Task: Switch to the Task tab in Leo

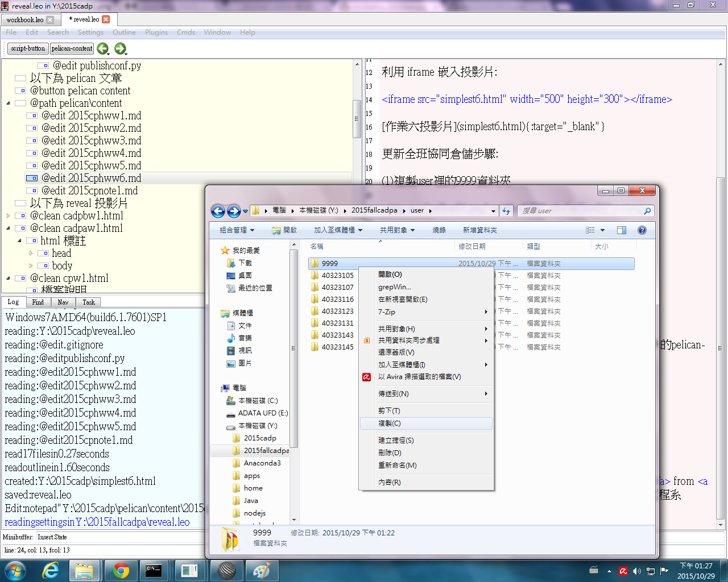Action: click(x=89, y=302)
